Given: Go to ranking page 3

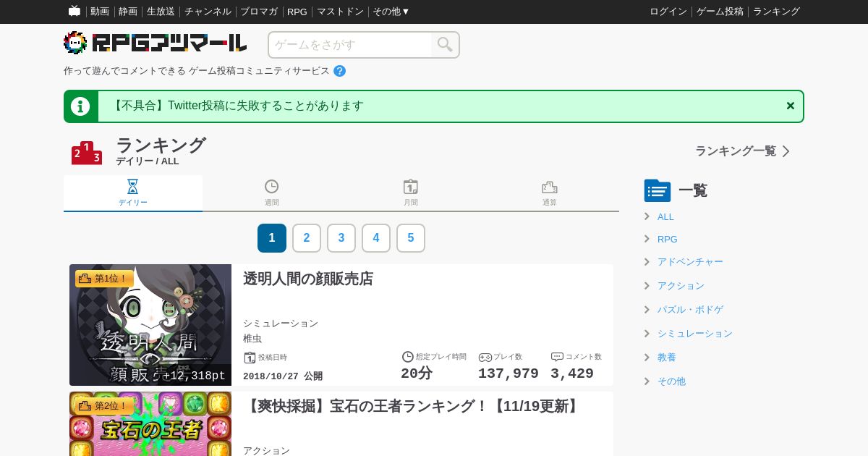Looking at the screenshot, I should coord(341,238).
